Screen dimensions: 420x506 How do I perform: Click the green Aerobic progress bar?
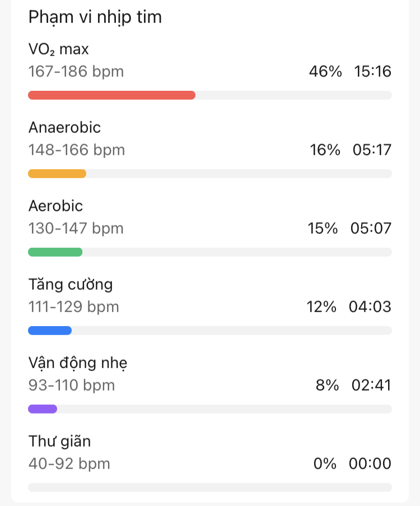point(55,252)
